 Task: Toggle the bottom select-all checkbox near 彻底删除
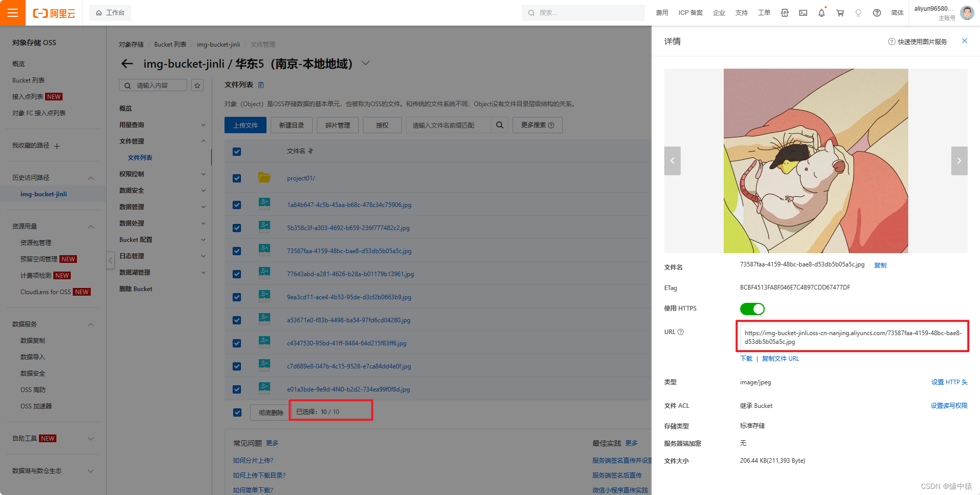[x=237, y=412]
